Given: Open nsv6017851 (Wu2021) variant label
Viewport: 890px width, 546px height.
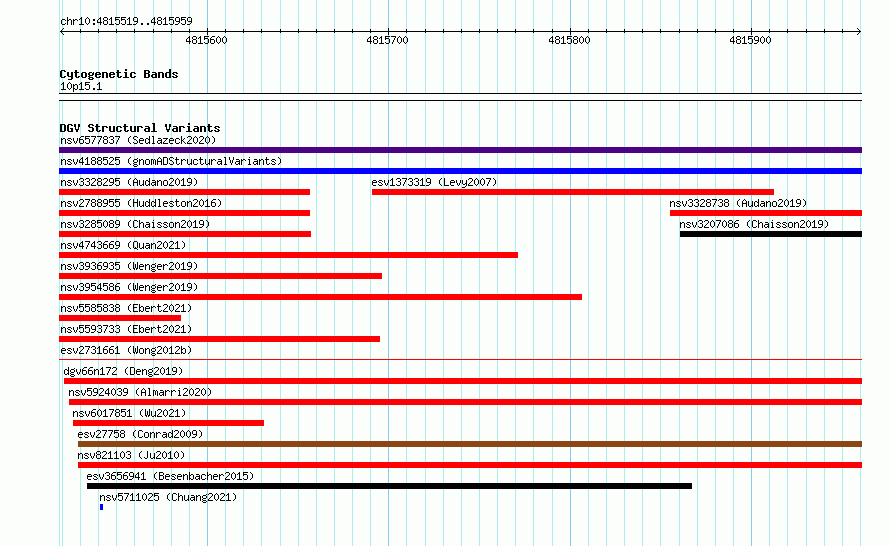Looking at the screenshot, I should 129,413.
